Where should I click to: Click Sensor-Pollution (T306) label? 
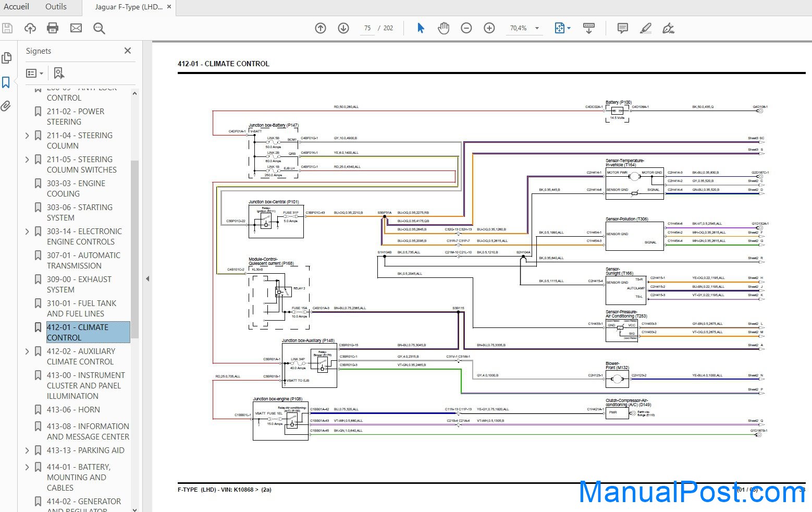tap(626, 219)
